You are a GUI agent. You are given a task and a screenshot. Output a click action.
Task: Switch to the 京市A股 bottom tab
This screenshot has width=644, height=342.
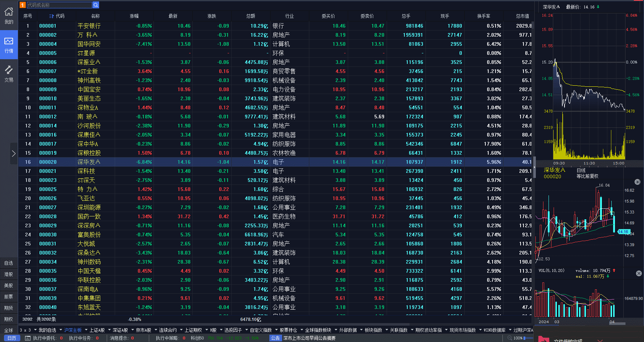click(143, 330)
